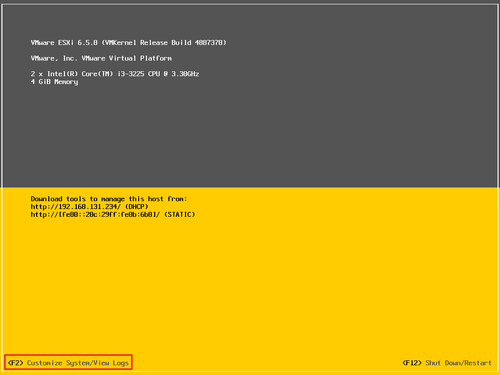Click the (DHCP) label after the IPv4 address

tap(137, 207)
